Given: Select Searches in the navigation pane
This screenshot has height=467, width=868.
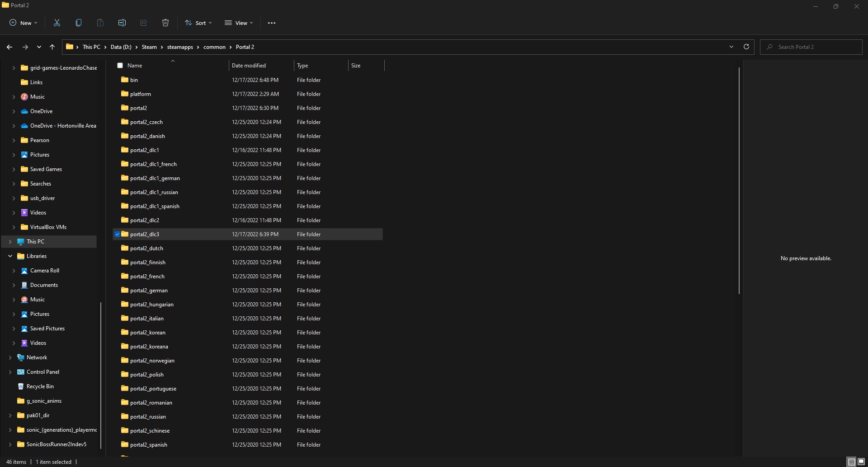Looking at the screenshot, I should [x=41, y=184].
